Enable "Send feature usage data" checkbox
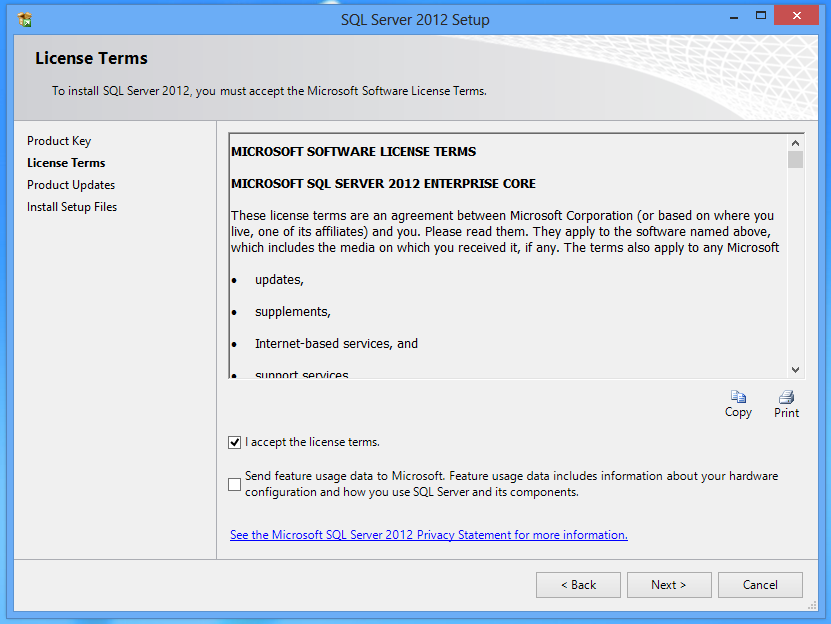831x624 pixels. pyautogui.click(x=234, y=484)
